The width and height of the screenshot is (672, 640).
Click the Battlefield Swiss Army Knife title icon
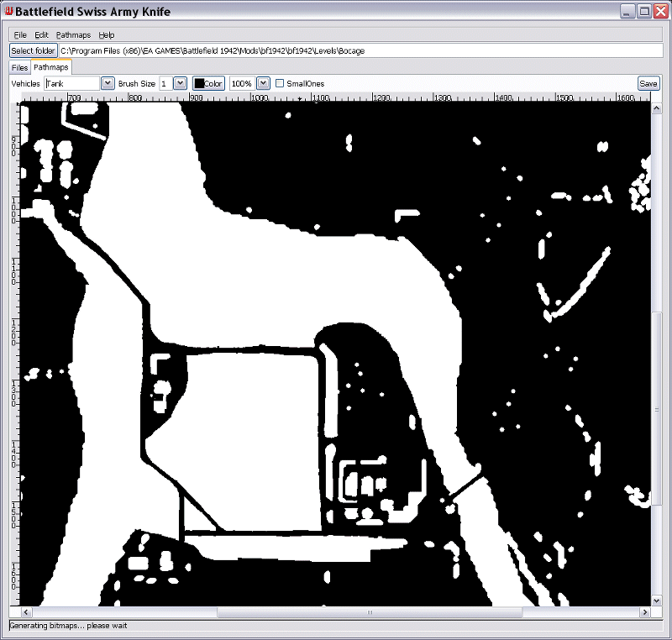(x=8, y=11)
